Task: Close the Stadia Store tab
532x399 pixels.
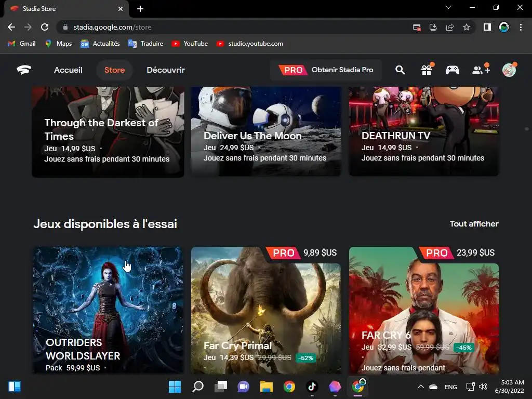Action: click(121, 9)
